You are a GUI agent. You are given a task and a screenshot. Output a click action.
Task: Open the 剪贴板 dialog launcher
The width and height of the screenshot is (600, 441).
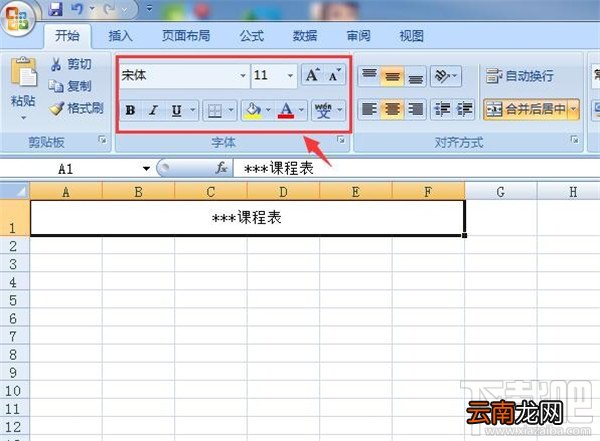click(x=102, y=140)
